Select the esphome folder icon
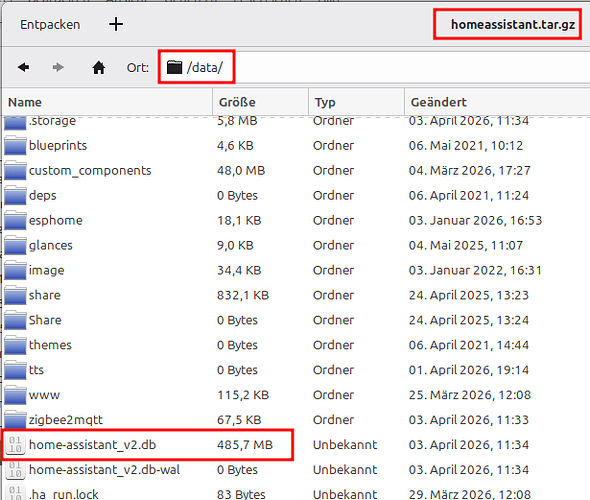The width and height of the screenshot is (590, 500). click(x=15, y=221)
